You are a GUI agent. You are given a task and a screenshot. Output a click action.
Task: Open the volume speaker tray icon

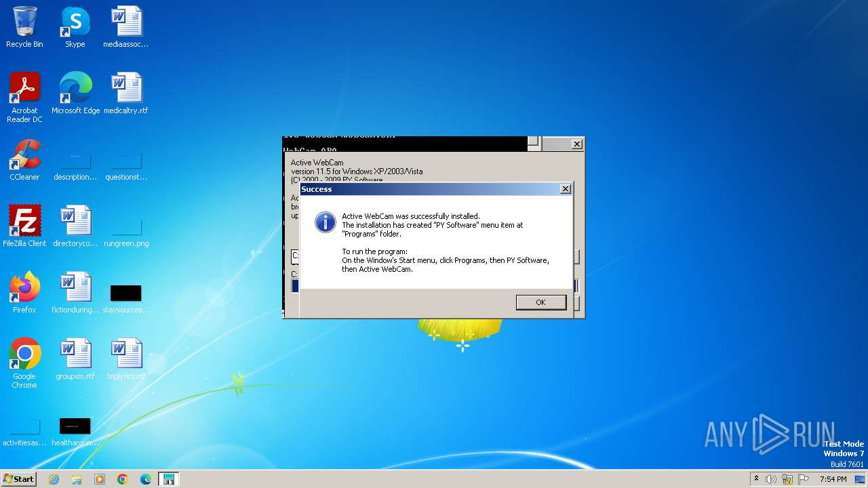771,479
